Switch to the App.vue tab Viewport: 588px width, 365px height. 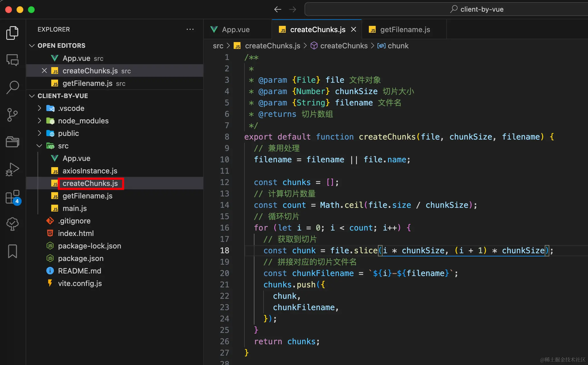click(235, 30)
